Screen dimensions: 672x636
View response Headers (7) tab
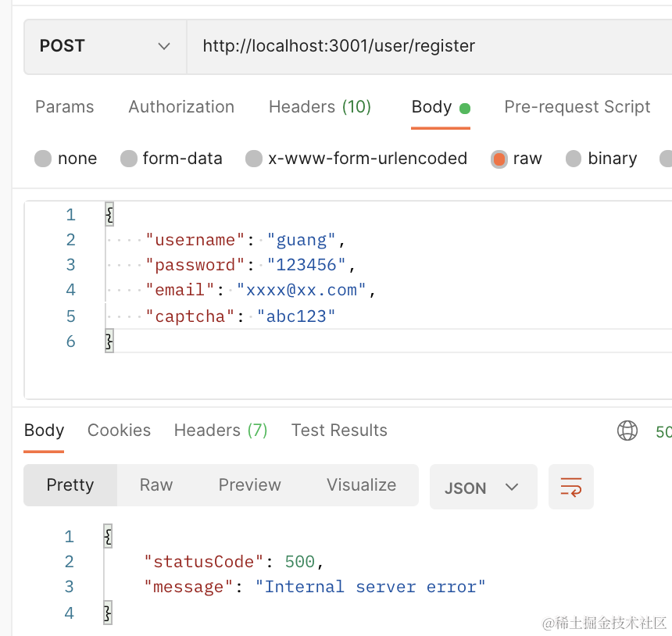point(220,431)
